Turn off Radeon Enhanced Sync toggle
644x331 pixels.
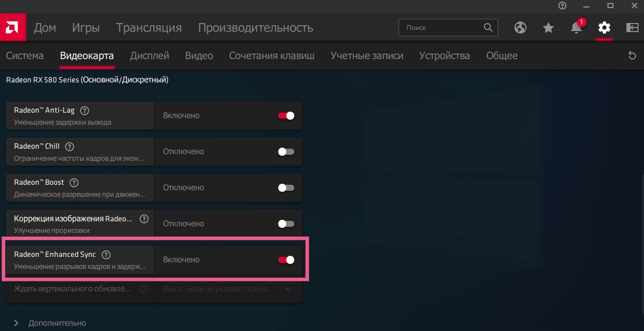(x=286, y=260)
